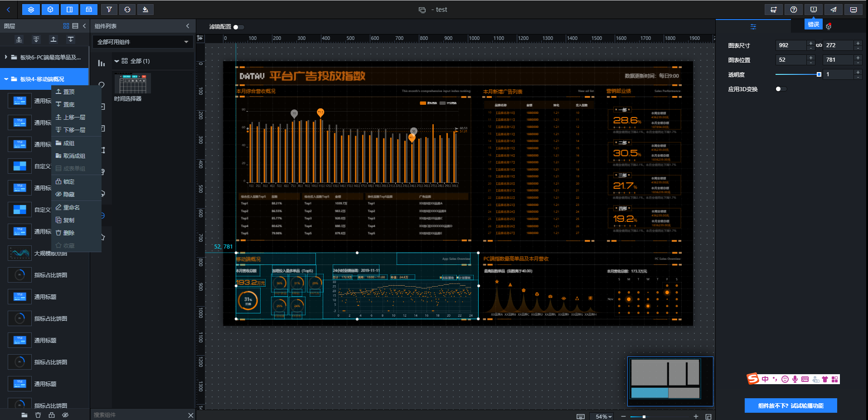Screen dimensions: 868x420
Task: Toggle the layers panel toolbar button
Action: pyautogui.click(x=31, y=10)
